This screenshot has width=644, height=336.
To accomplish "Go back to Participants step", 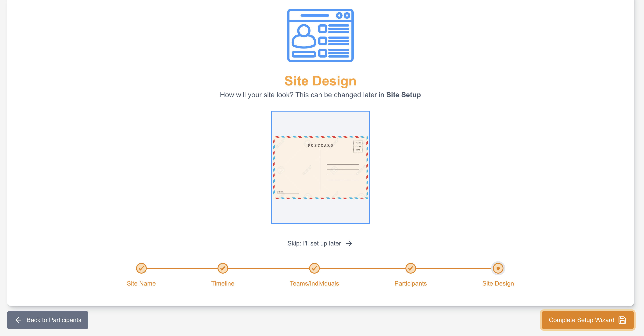I will [x=48, y=320].
